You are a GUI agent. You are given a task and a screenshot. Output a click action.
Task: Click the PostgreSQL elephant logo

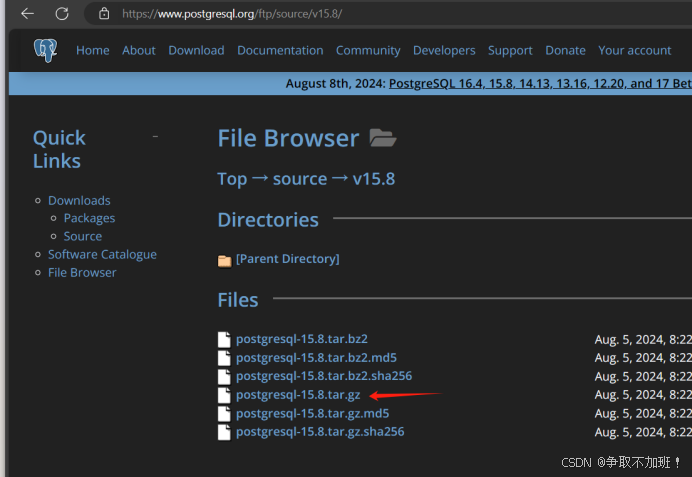pos(46,50)
